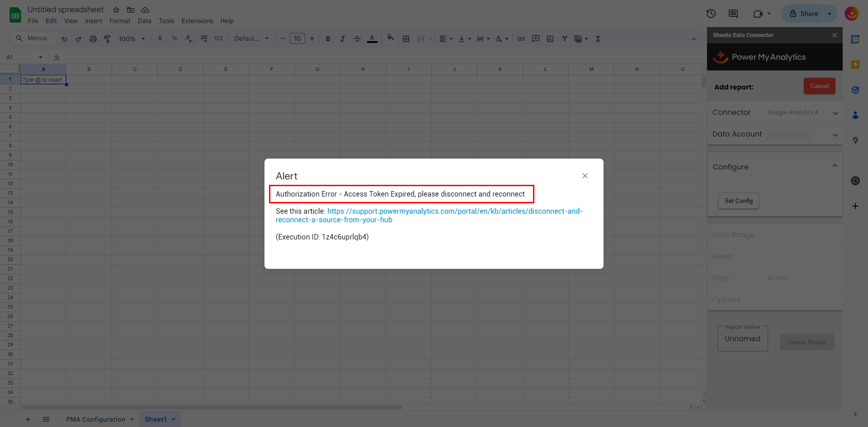Expand the Data Account dropdown
Viewport: 868px width, 427px height.
tap(835, 135)
